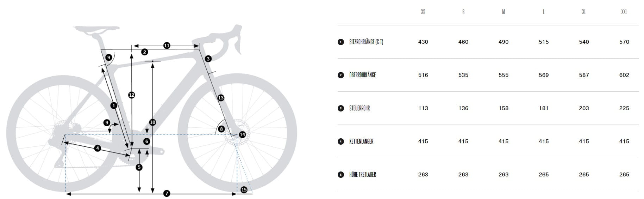644x199 pixels.
Task: Click marker 1 on the seat tube
Action: click(x=114, y=105)
